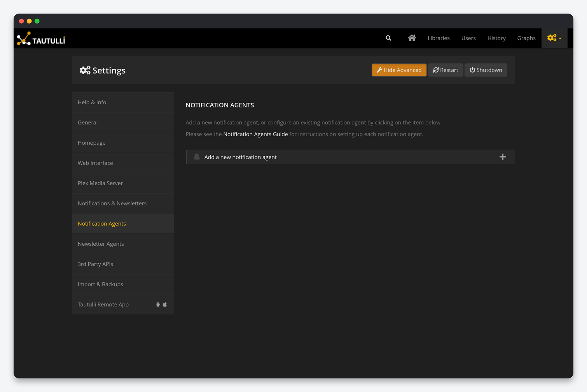Open Web Interface settings

pyautogui.click(x=123, y=163)
